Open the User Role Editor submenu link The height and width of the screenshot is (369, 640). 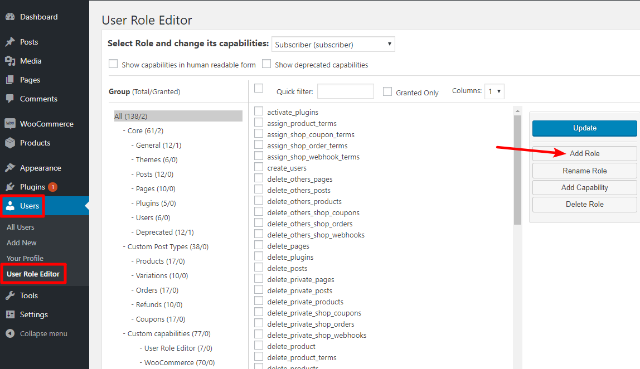point(33,274)
